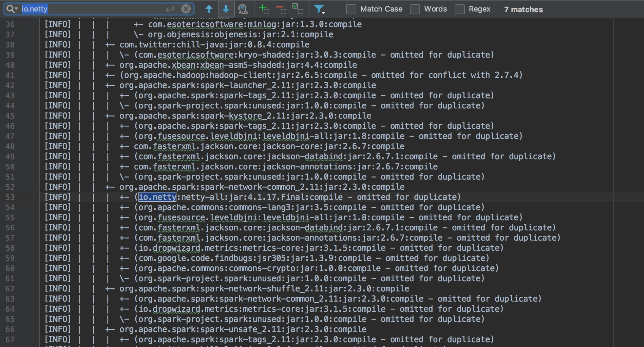Add selection for next occurrence
This screenshot has width=644, height=347.
pos(264,9)
